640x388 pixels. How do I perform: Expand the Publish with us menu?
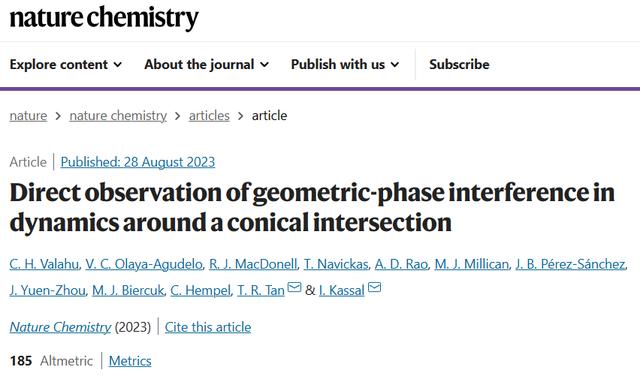[345, 64]
